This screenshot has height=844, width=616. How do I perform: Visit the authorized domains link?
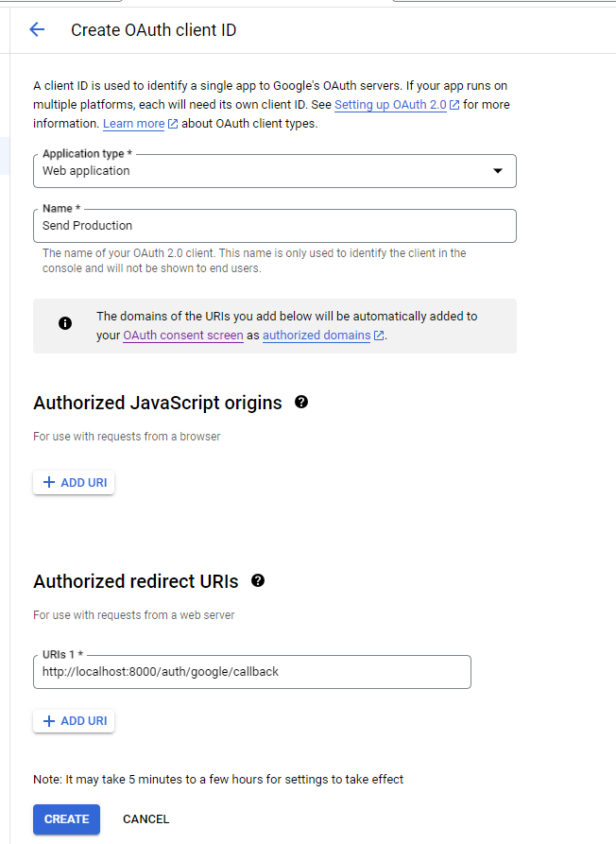[x=317, y=336]
